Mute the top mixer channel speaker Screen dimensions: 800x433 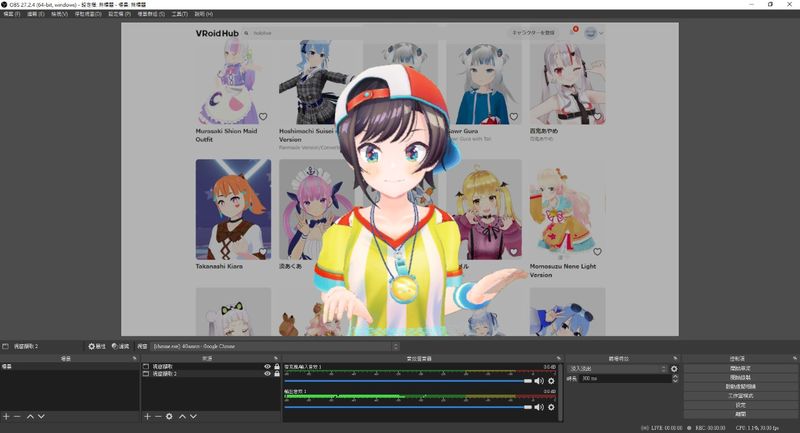[x=539, y=381]
